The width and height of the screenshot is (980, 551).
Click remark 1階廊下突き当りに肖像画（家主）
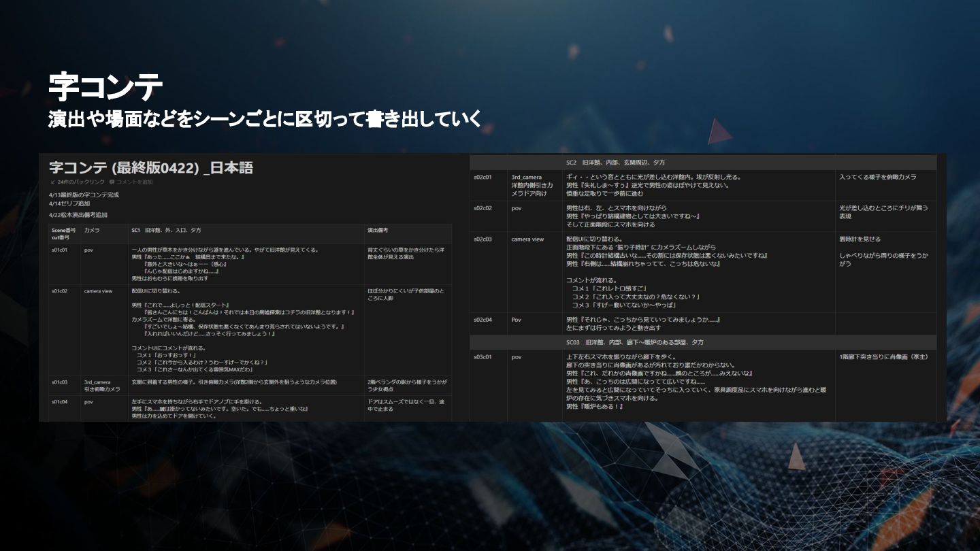(883, 356)
